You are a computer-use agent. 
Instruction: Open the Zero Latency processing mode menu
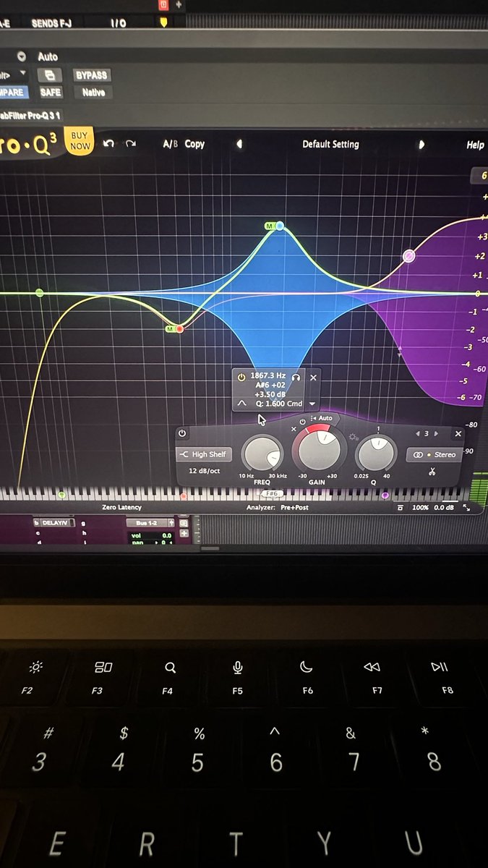(121, 508)
